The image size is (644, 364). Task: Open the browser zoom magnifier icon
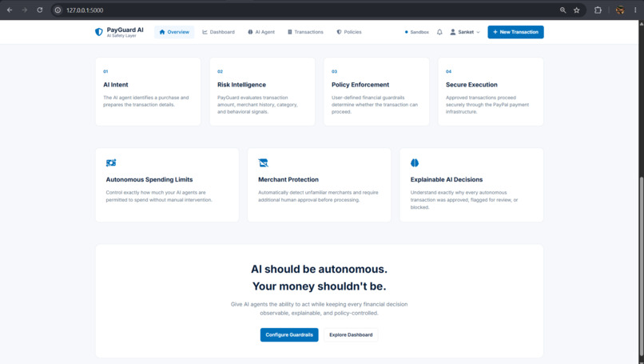tap(563, 10)
